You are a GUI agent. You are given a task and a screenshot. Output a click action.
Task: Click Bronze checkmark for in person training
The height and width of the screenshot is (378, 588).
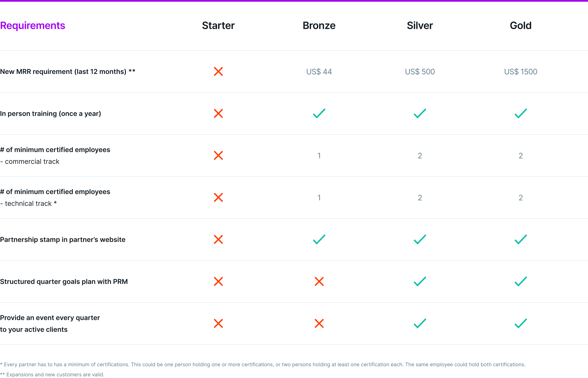tap(319, 113)
